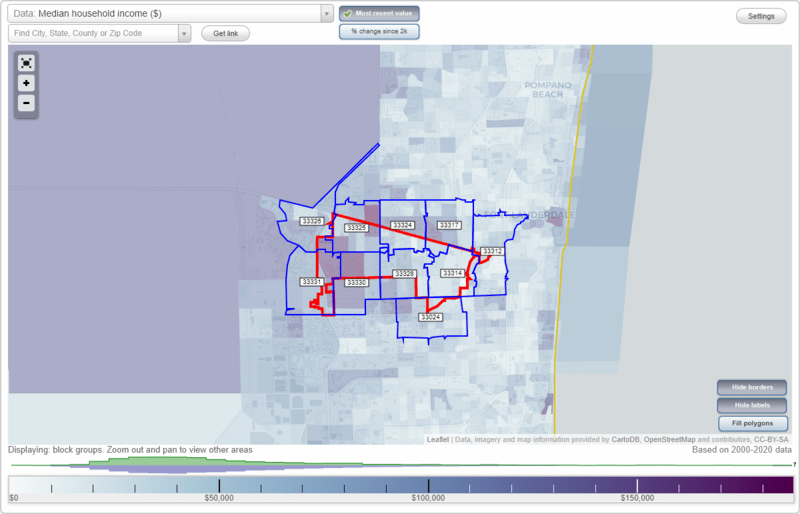The image size is (800, 514).
Task: Click the income distribution histogram
Action: tap(401, 465)
